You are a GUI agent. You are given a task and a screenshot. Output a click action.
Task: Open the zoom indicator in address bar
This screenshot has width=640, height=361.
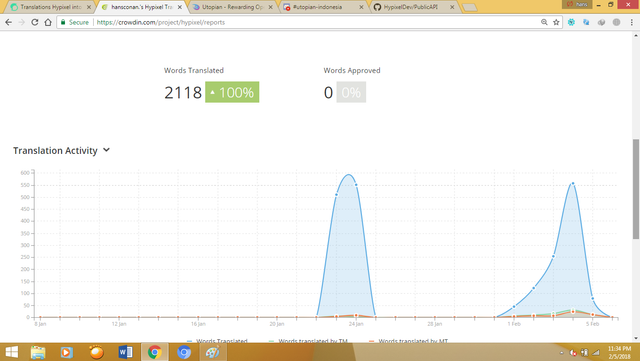544,22
